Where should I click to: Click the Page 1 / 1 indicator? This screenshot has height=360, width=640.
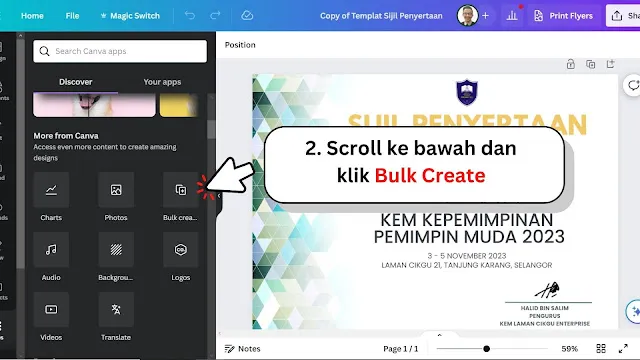pos(400,349)
